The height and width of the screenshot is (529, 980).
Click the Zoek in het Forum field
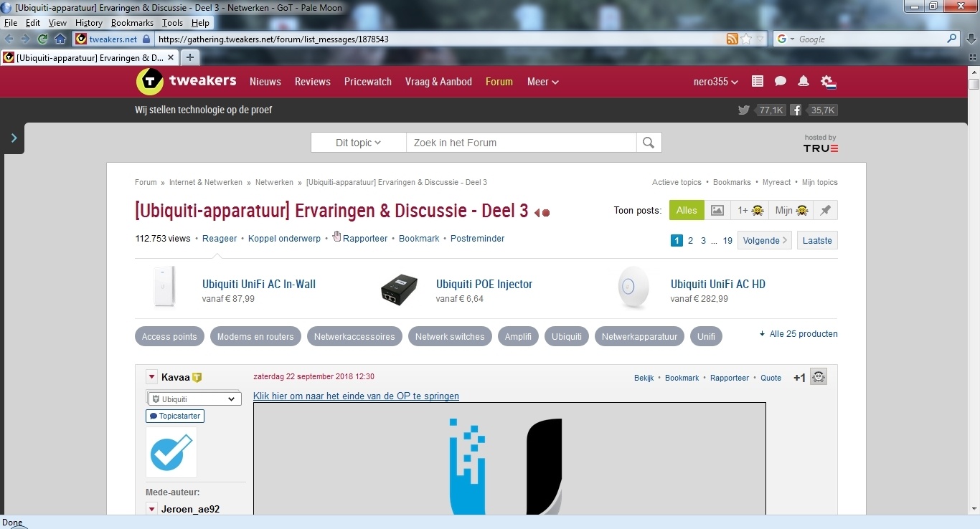click(x=522, y=143)
